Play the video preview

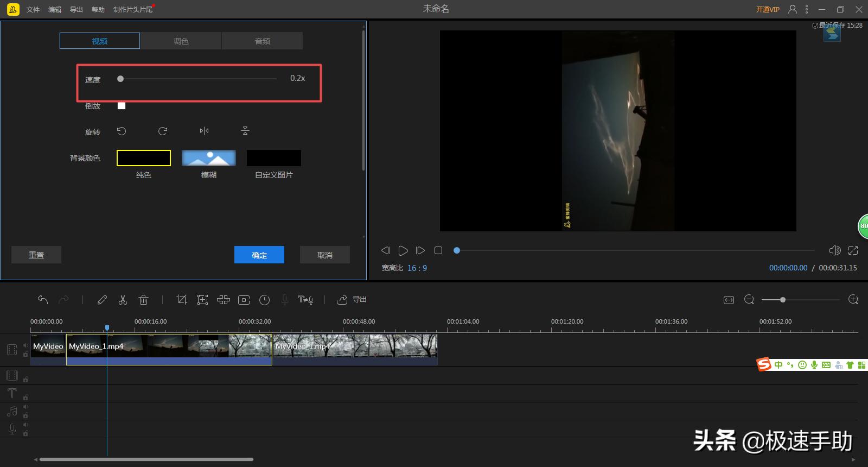(x=403, y=250)
